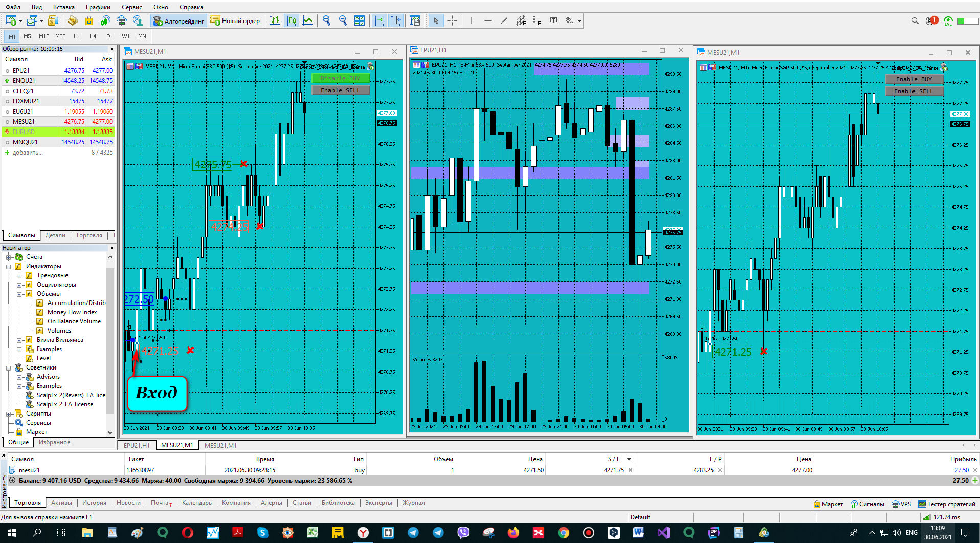Open the Сервис menu
This screenshot has width=980, height=543.
(131, 7)
